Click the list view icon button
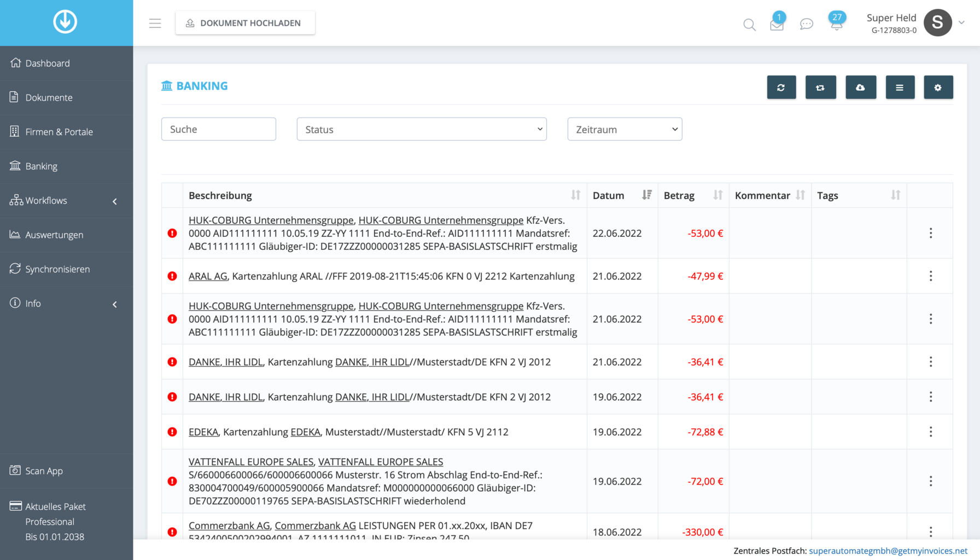This screenshot has width=980, height=560. (899, 87)
